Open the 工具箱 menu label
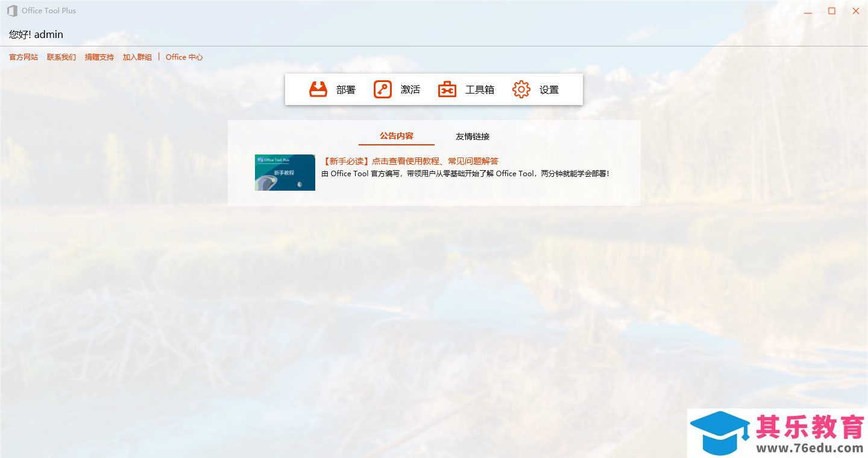Viewport: 868px width, 458px height. (x=480, y=90)
